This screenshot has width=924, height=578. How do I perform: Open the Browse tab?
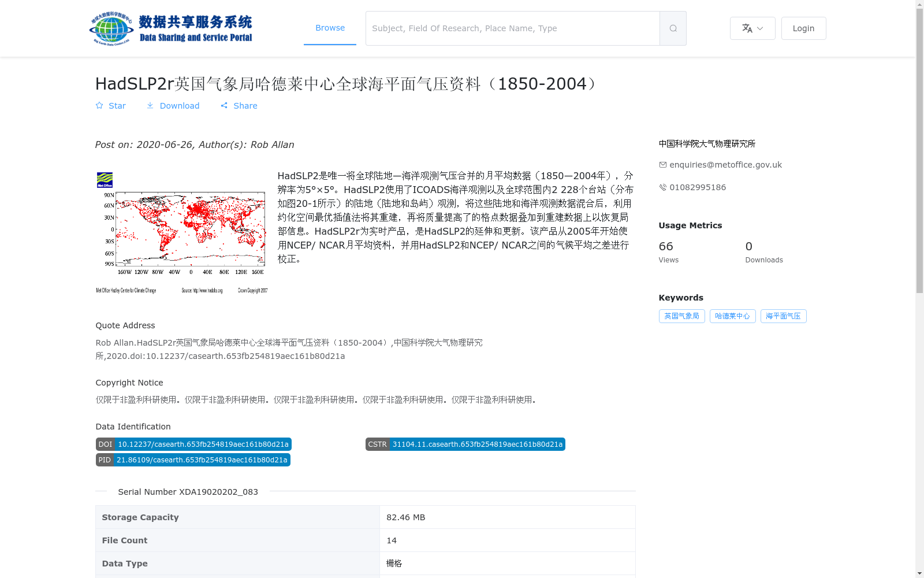tap(330, 28)
